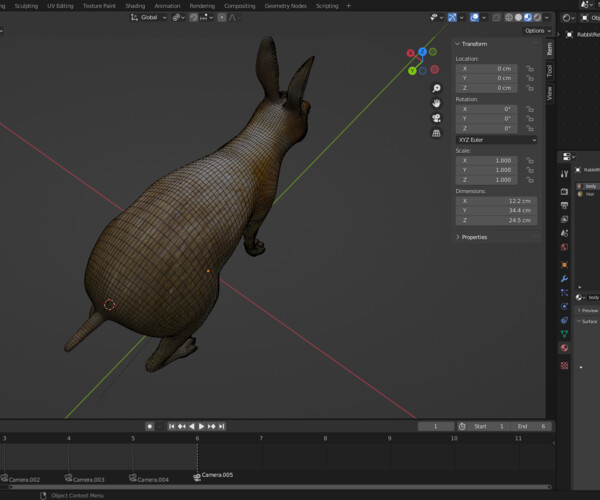Open the Material properties tab
This screenshot has width=600, height=500.
564,348
